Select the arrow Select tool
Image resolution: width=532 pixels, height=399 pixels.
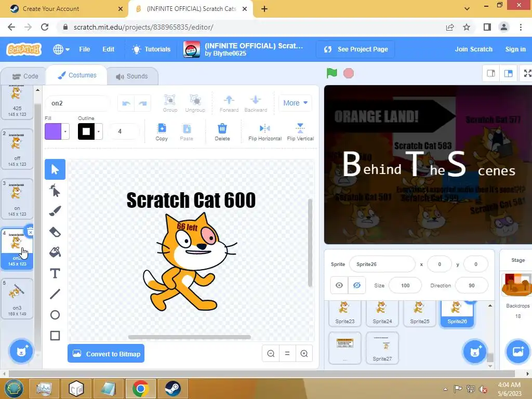pyautogui.click(x=55, y=169)
